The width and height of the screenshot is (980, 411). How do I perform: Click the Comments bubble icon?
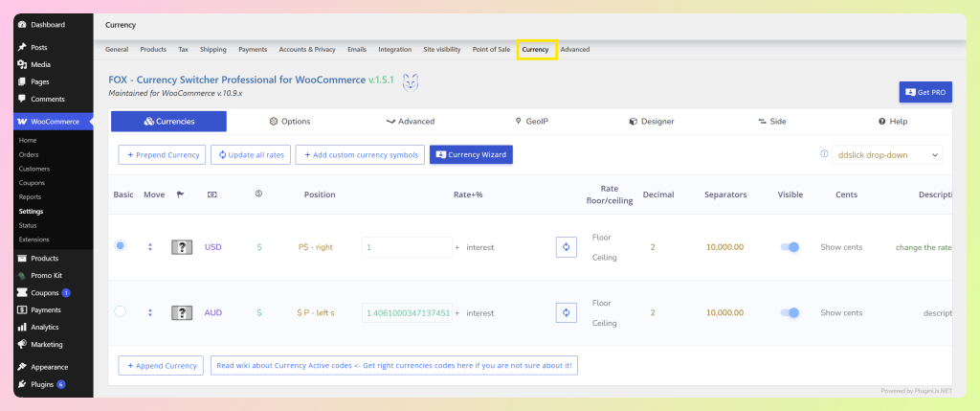coord(23,99)
